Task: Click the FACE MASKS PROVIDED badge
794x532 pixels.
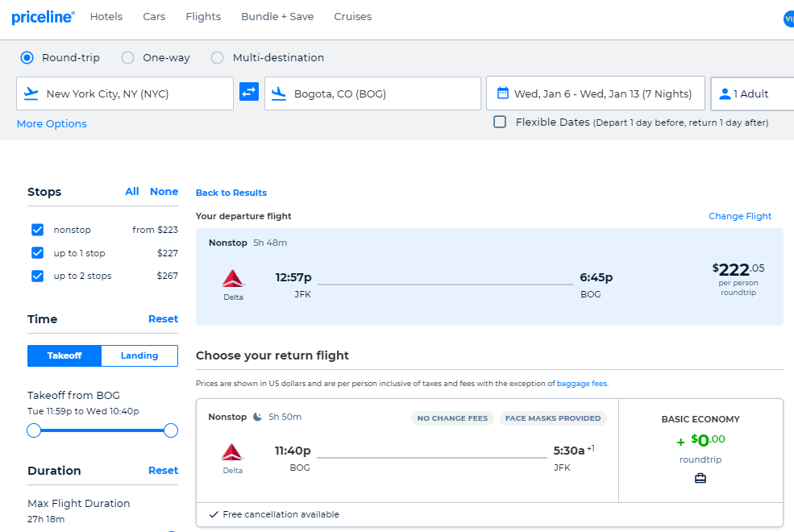Action: 553,418
